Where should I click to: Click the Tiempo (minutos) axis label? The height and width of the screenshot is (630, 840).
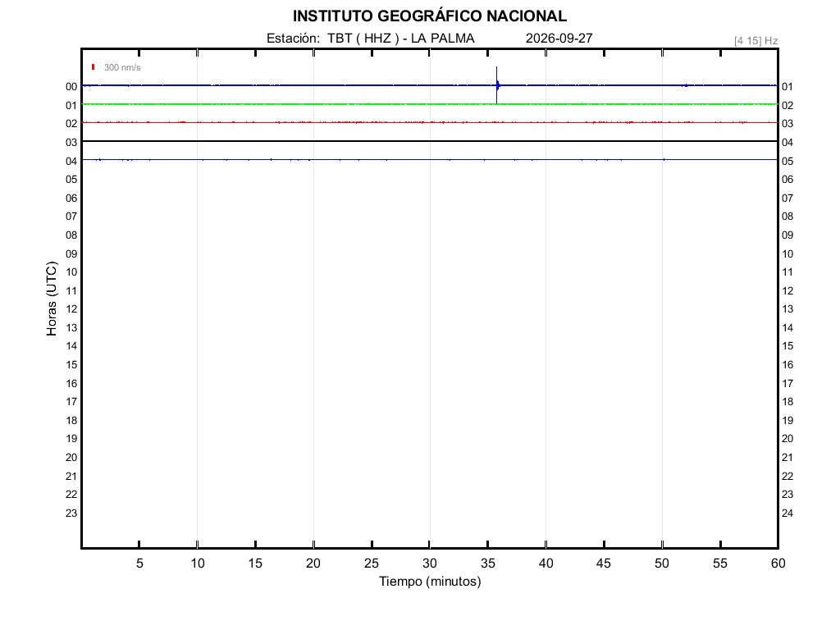click(430, 582)
